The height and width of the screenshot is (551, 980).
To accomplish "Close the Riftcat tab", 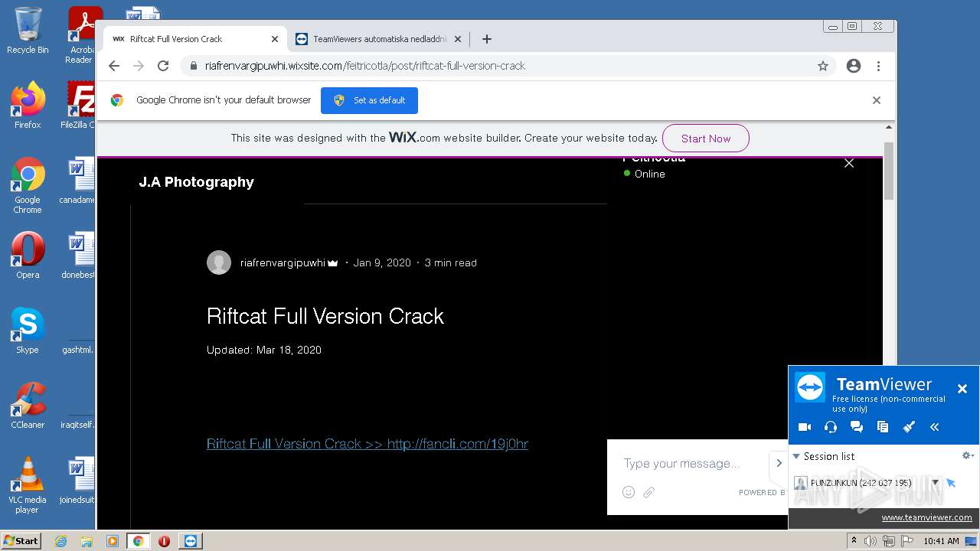I will (x=275, y=39).
